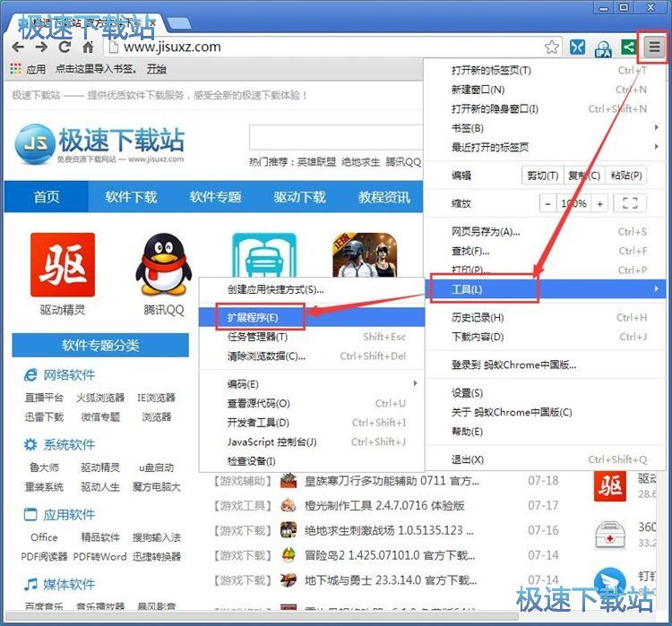Image resolution: width=672 pixels, height=626 pixels.
Task: Choose 扩展程序(E) from the tools submenu
Action: click(x=312, y=317)
